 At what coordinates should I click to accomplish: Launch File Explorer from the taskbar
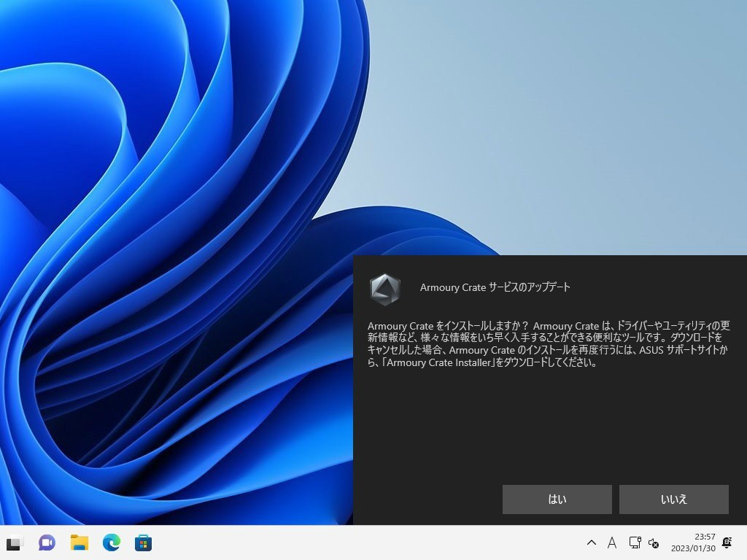pos(79,542)
